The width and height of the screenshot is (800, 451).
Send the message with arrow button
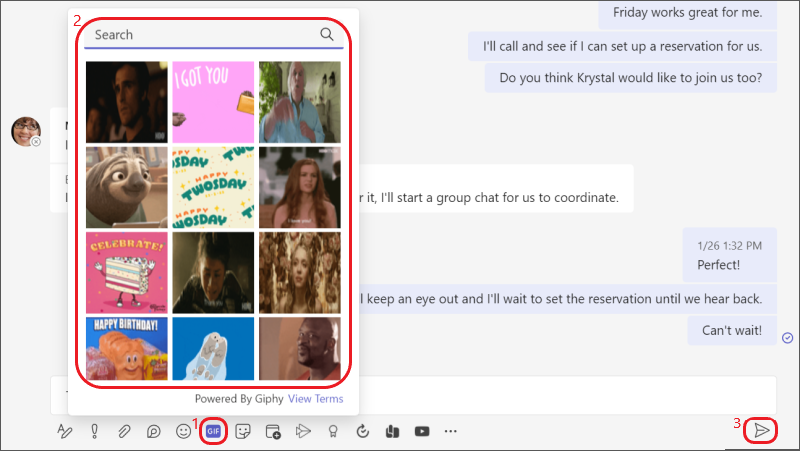(762, 430)
